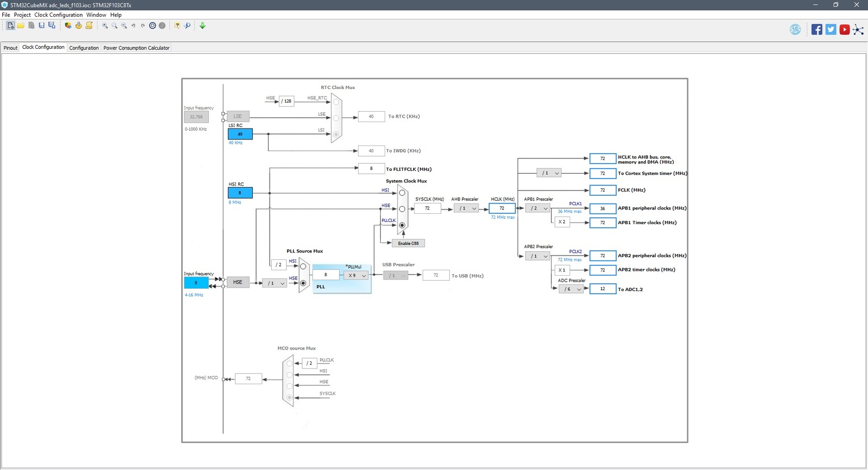This screenshot has height=470, width=868.
Task: Select PLLCLK in System Clock Mux
Action: [x=402, y=225]
